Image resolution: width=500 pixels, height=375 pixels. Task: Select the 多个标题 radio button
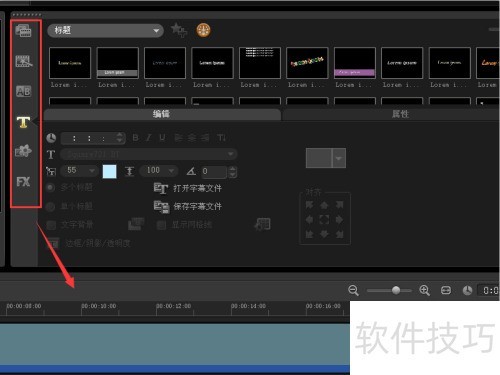click(x=50, y=187)
